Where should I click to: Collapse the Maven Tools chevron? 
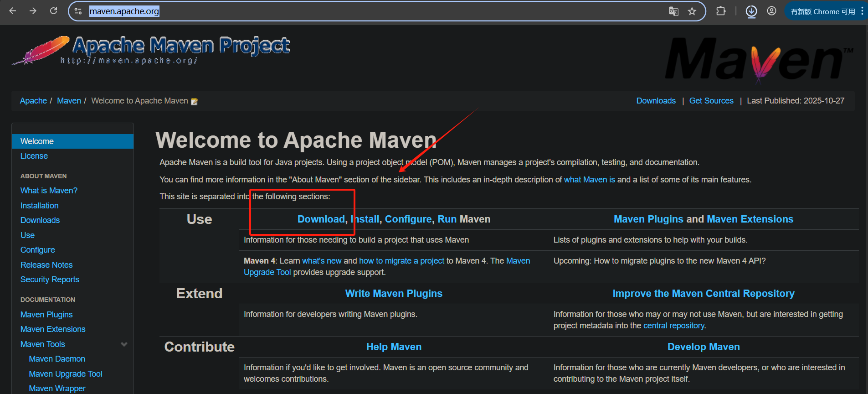(124, 344)
